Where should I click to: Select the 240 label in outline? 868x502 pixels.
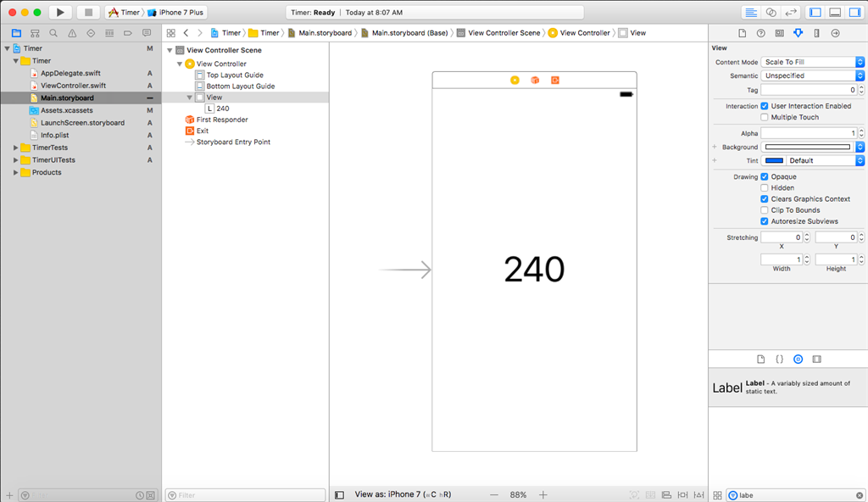223,109
